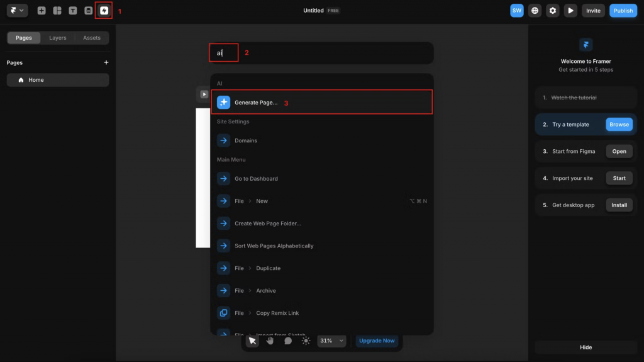Screen dimensions: 644x362
Task: Select the Text tool icon
Action: coord(73,11)
